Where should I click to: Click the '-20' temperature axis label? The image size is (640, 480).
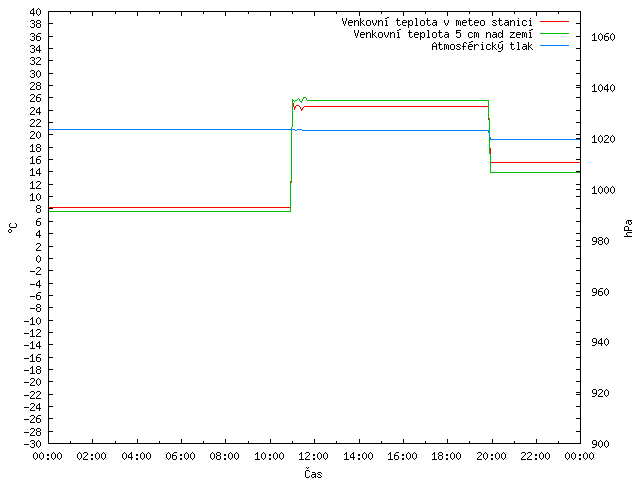tap(33, 382)
